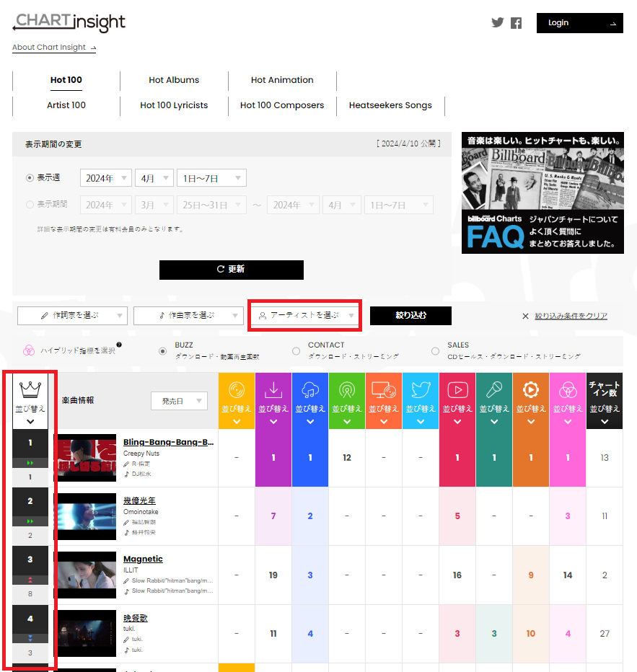Sort by the green radio airplay column
637x672 pixels.
(346, 401)
